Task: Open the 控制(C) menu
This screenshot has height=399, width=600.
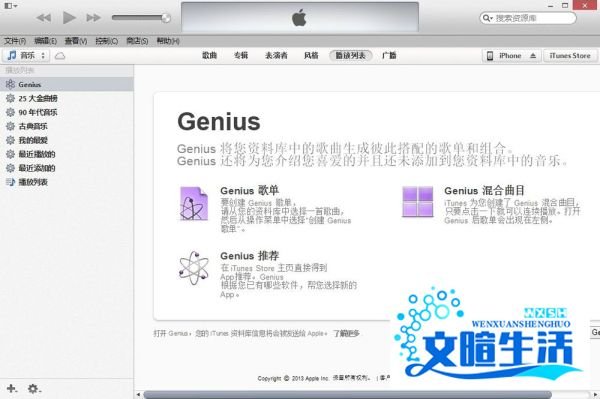Action: click(x=107, y=41)
